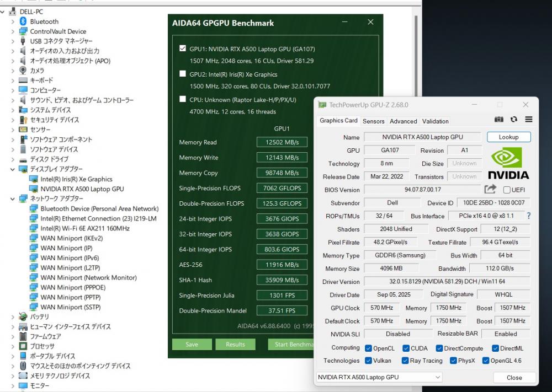This screenshot has width=552, height=392.
Task: Click the モニター monitor icon
Action: click(23, 385)
